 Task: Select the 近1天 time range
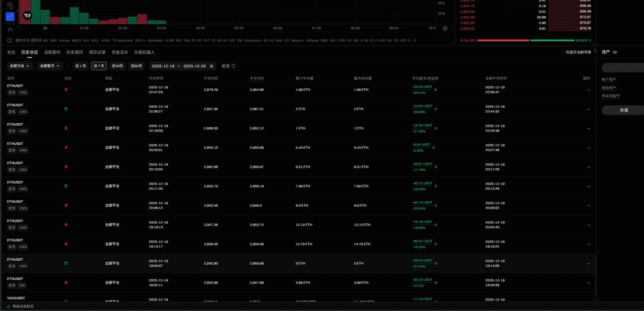click(80, 66)
